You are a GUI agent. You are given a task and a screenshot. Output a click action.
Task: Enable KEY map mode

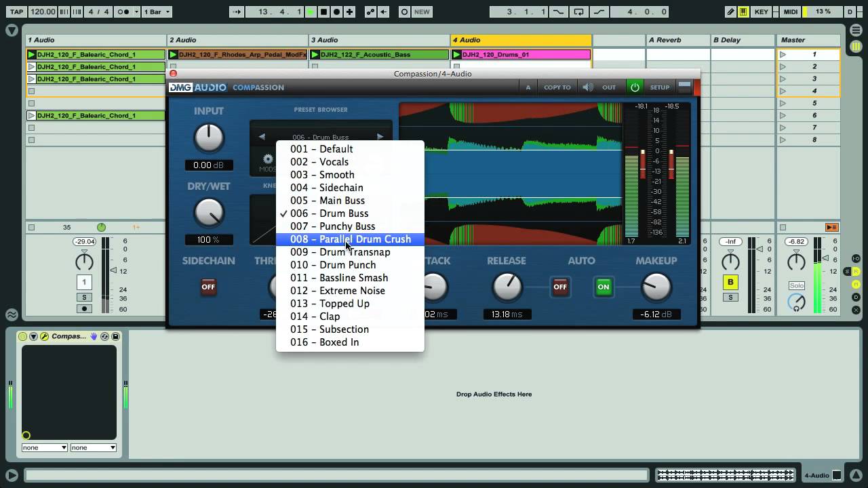coord(761,12)
